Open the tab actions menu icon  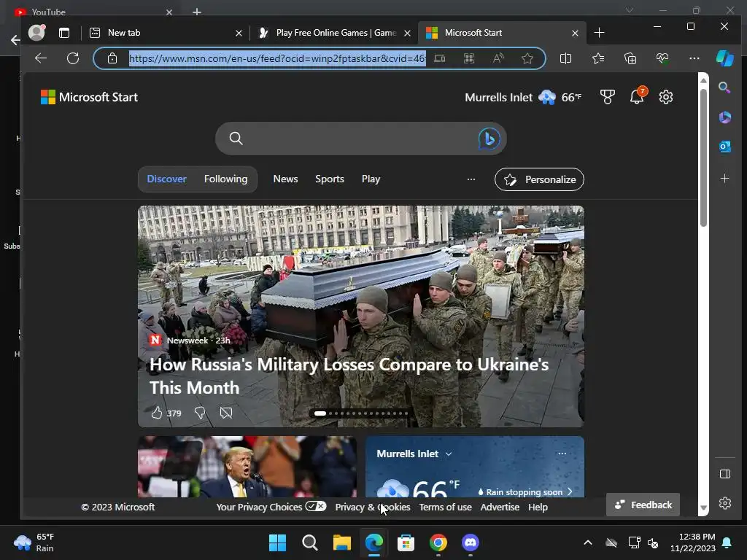click(64, 32)
